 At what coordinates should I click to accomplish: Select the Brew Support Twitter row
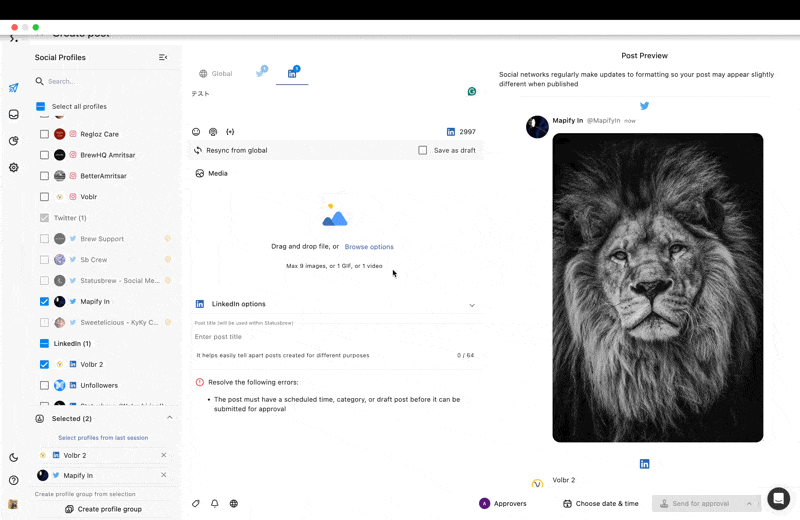(x=105, y=238)
